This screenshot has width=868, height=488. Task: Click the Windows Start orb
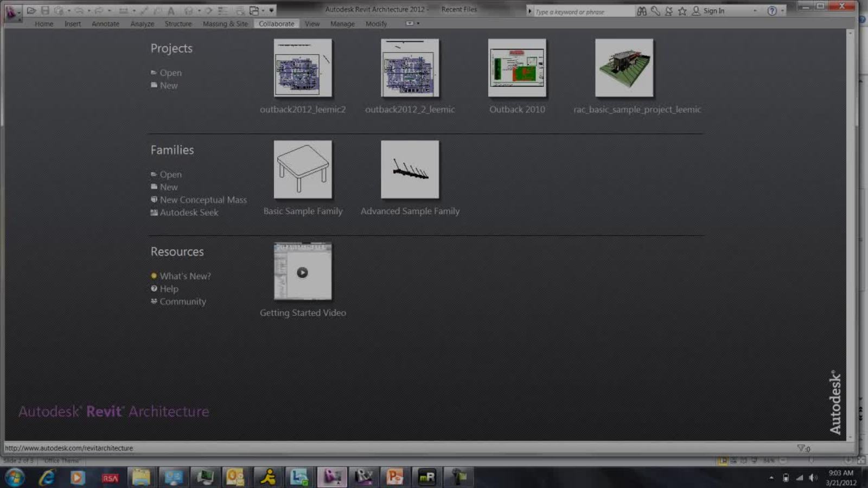coord(15,477)
